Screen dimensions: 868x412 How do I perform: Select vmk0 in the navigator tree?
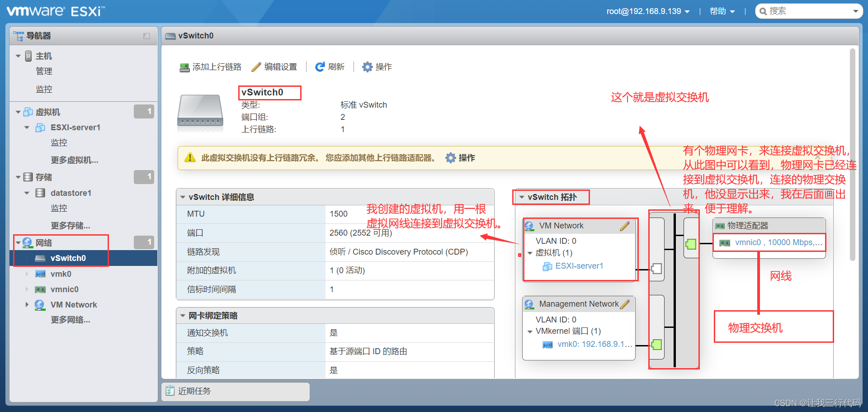click(61, 274)
